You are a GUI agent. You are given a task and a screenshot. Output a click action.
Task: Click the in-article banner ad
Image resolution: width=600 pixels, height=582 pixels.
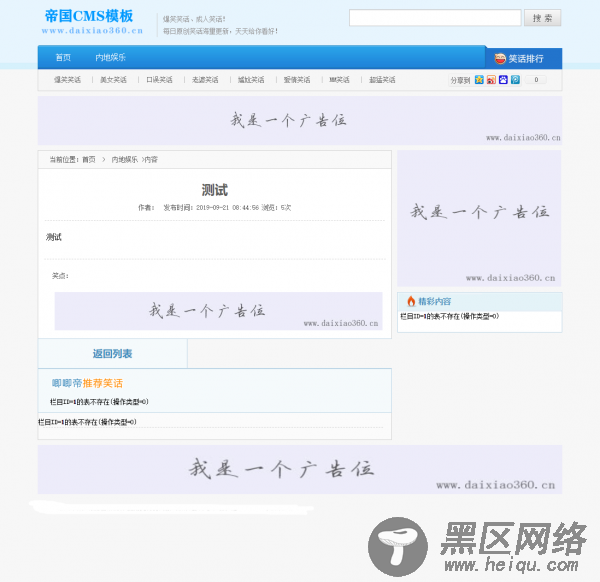[x=218, y=311]
